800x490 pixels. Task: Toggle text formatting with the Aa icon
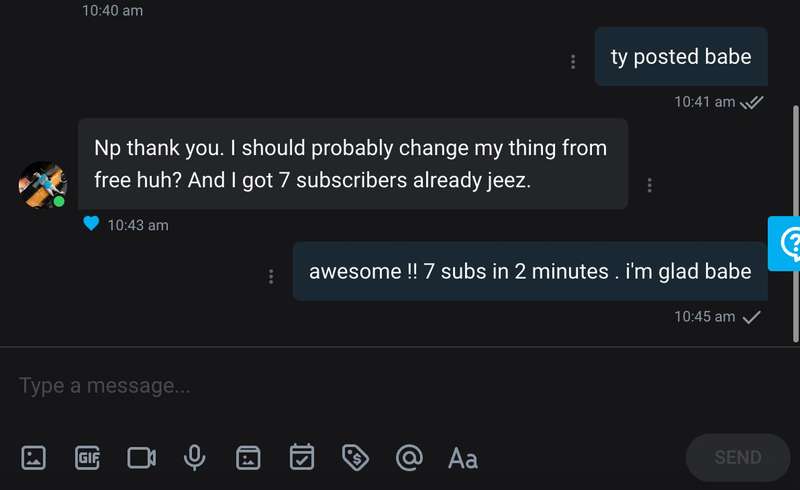click(463, 458)
